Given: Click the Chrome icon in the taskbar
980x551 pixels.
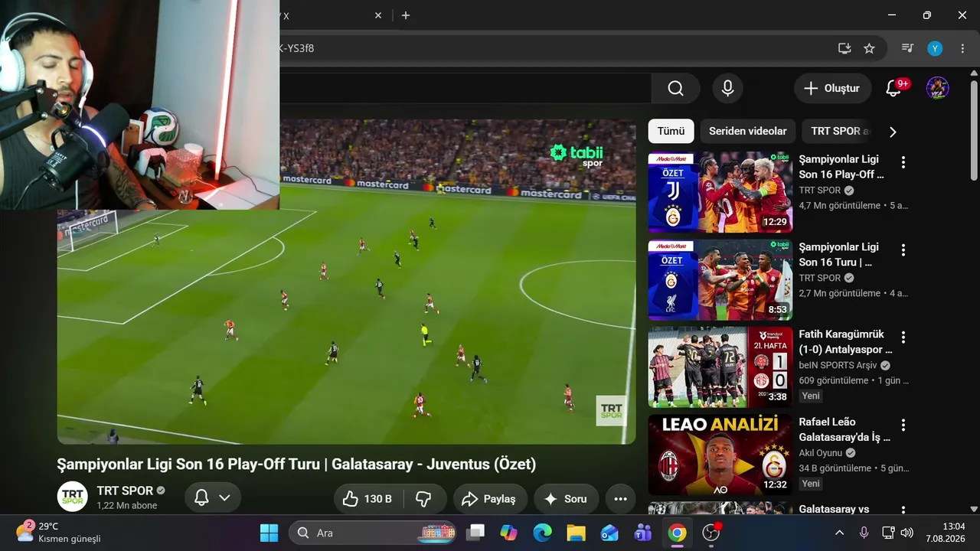Looking at the screenshot, I should pos(677,533).
